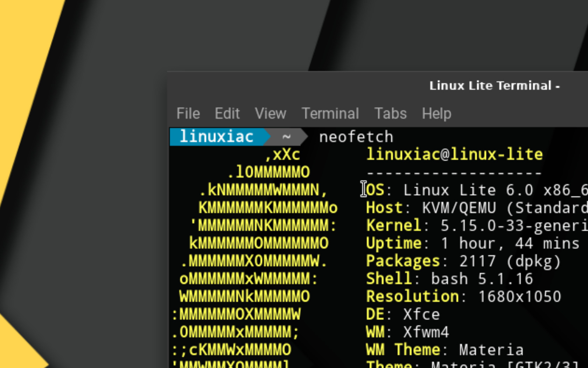Viewport: 588px width, 368px height.
Task: Click the dashed separator under the hostname
Action: click(454, 173)
